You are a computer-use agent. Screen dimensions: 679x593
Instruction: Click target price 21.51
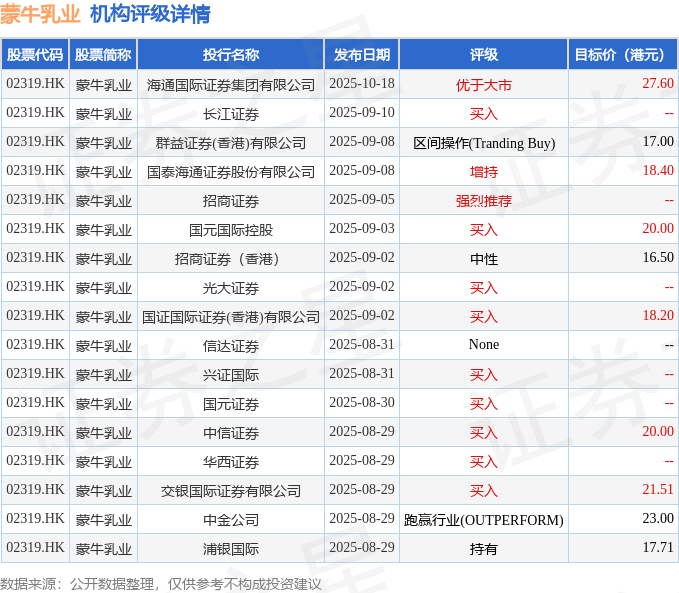point(658,489)
